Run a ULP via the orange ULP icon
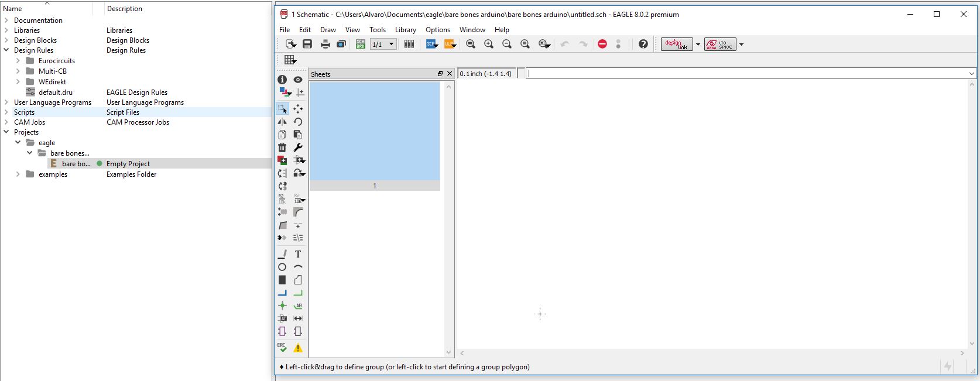 click(450, 44)
